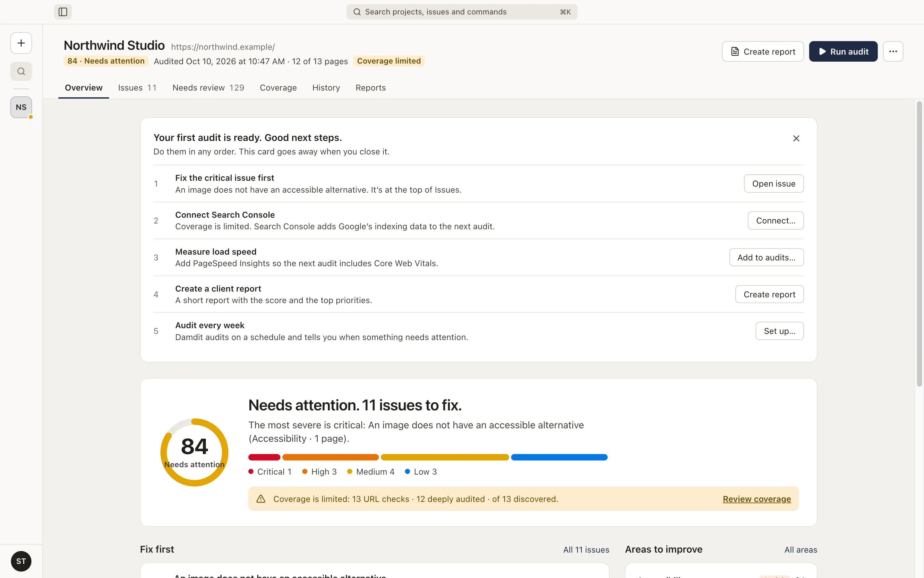
Task: Click the Open issue button
Action: (774, 183)
